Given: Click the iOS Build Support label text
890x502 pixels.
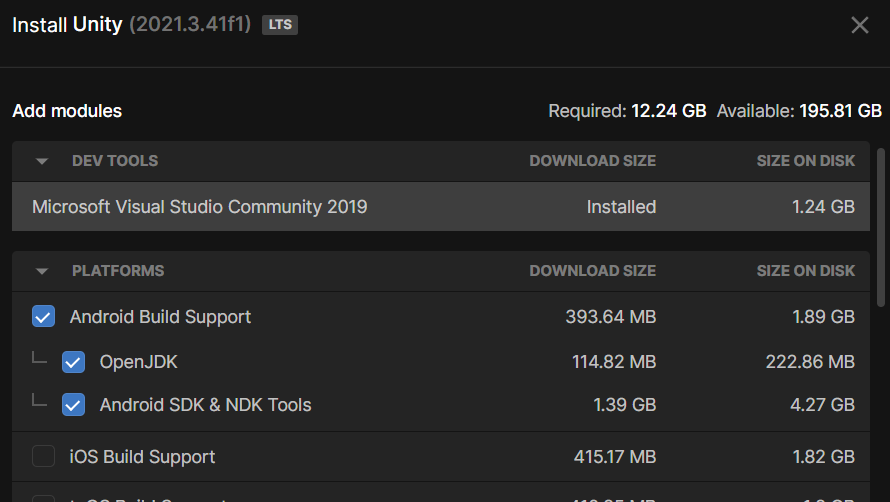Looking at the screenshot, I should tap(142, 457).
